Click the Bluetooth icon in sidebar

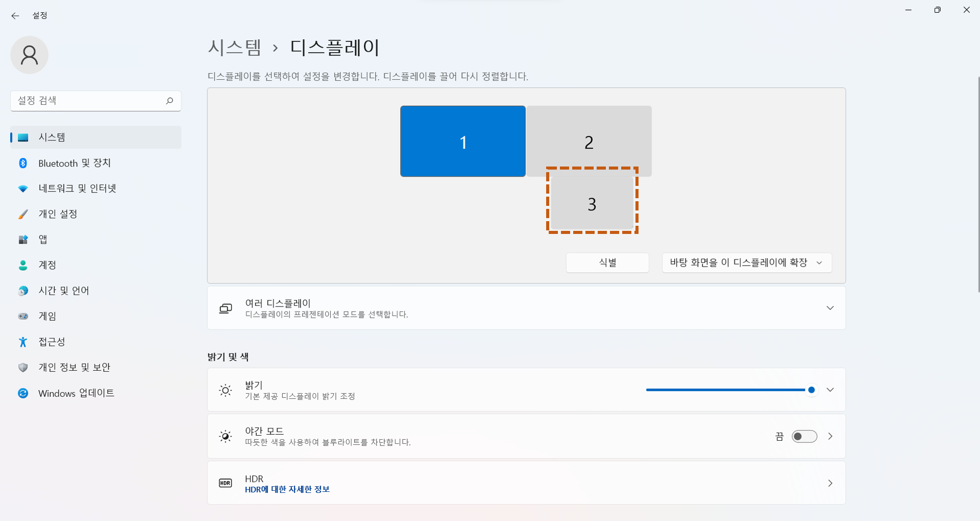23,163
